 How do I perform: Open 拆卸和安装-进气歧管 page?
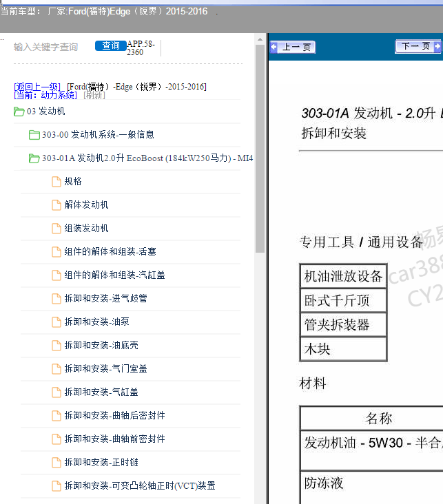pyautogui.click(x=106, y=298)
